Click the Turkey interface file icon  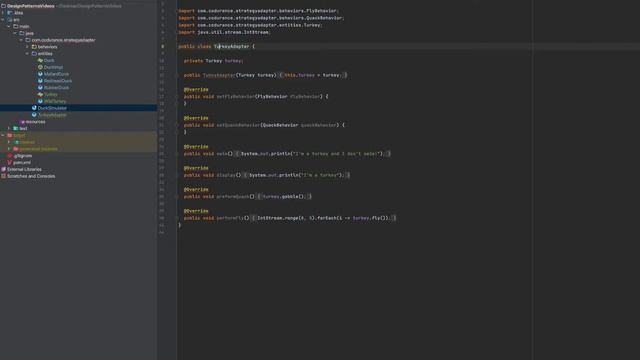pyautogui.click(x=40, y=95)
